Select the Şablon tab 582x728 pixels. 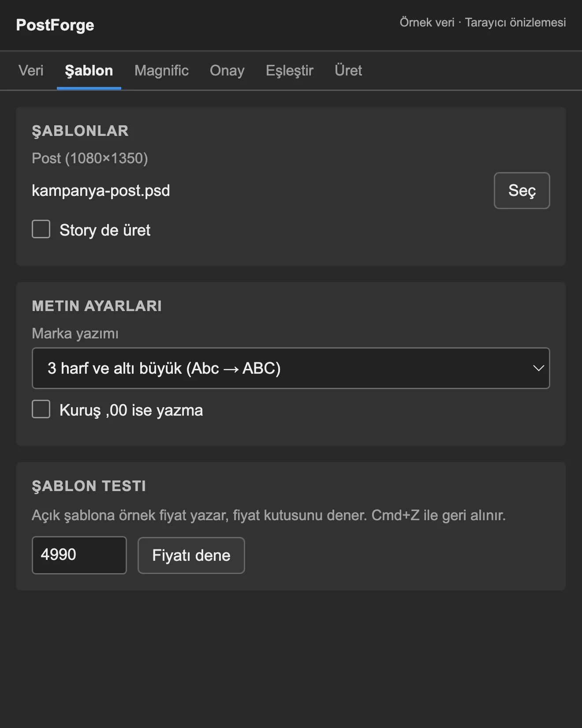(x=89, y=71)
